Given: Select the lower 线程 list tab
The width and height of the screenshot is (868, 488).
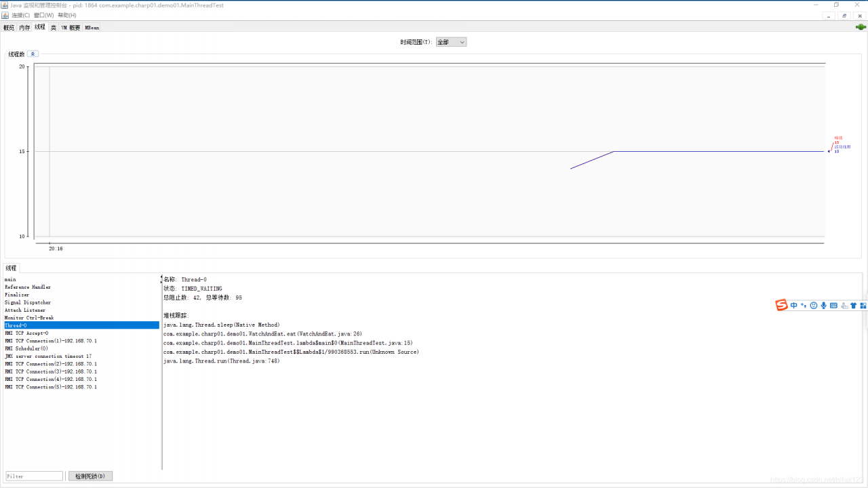Looking at the screenshot, I should (x=11, y=268).
